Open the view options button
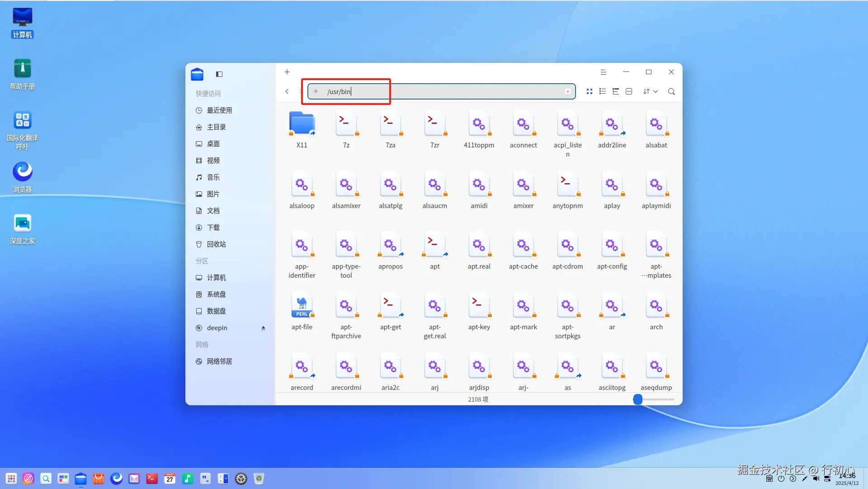Image resolution: width=868 pixels, height=489 pixels. pos(629,91)
